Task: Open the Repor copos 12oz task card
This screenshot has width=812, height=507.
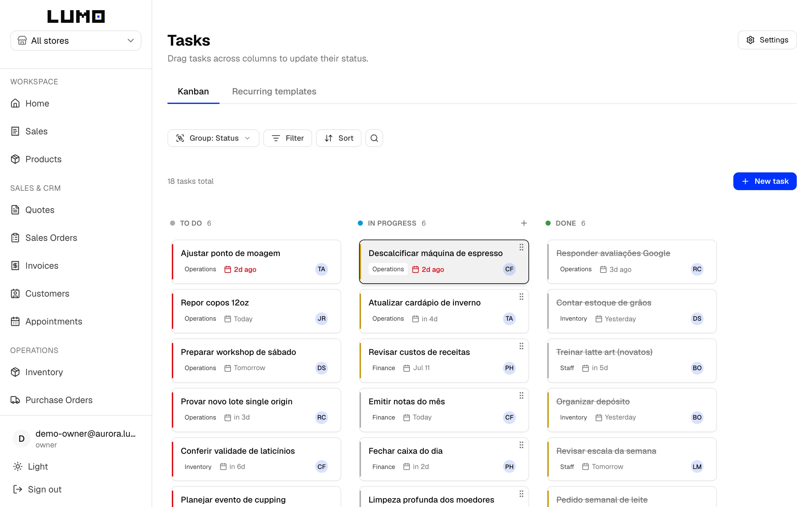Action: tap(256, 311)
